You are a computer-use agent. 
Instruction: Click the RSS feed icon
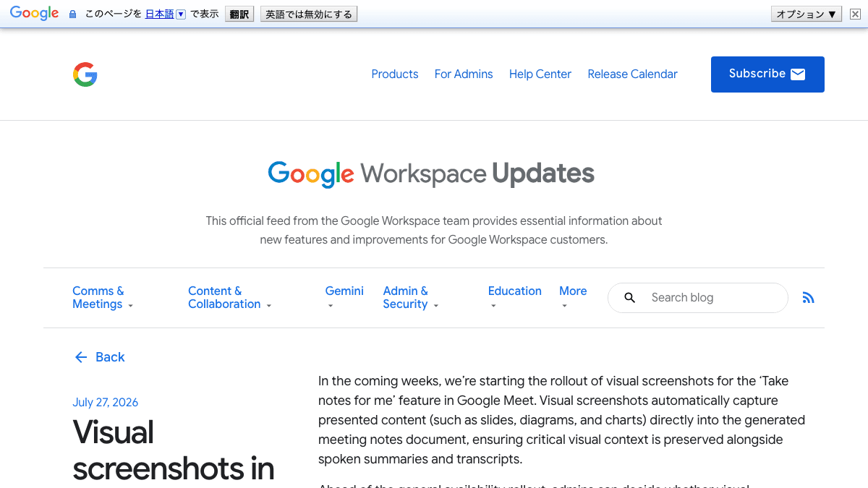click(809, 298)
